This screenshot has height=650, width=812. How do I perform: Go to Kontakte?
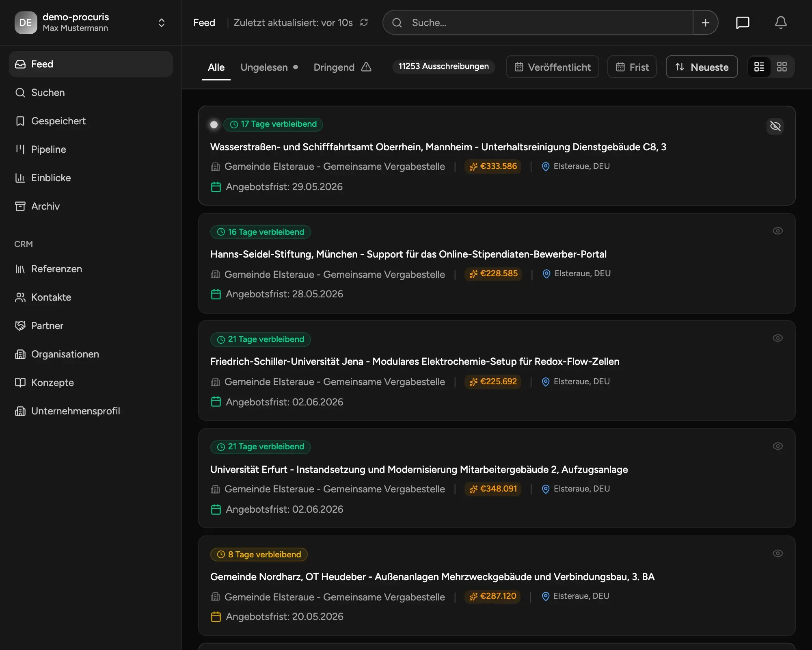tap(91, 297)
